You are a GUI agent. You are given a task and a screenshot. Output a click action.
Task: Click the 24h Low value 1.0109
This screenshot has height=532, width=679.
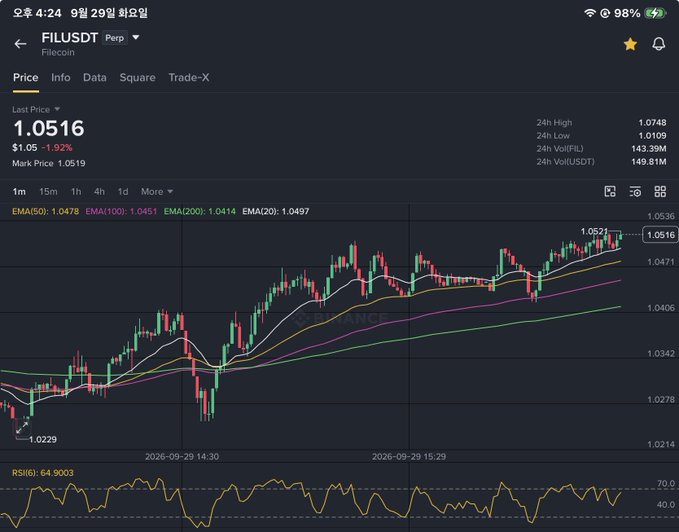pyautogui.click(x=652, y=135)
